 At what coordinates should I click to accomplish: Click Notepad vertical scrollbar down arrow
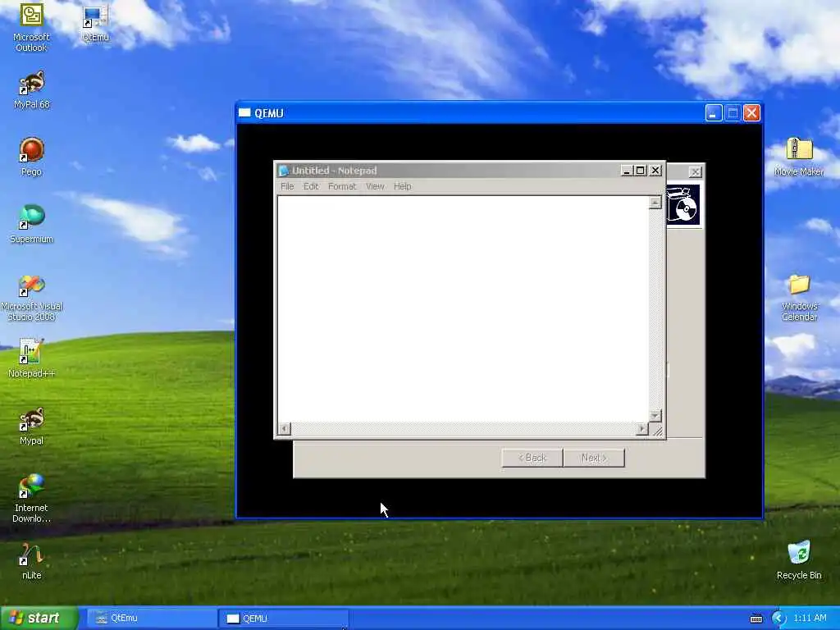click(655, 416)
